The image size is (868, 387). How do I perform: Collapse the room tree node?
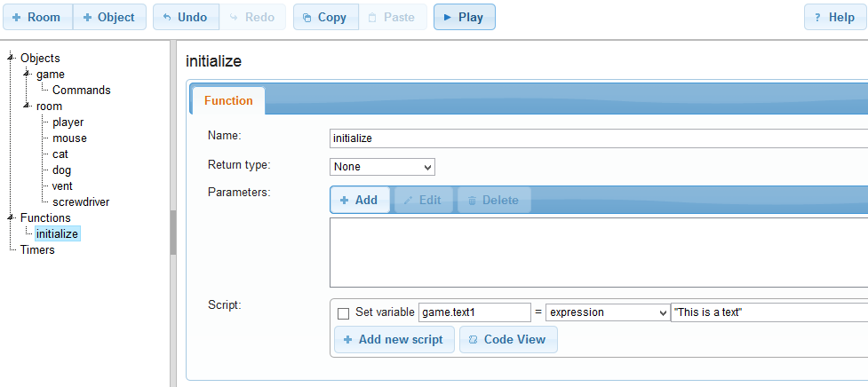pos(28,107)
